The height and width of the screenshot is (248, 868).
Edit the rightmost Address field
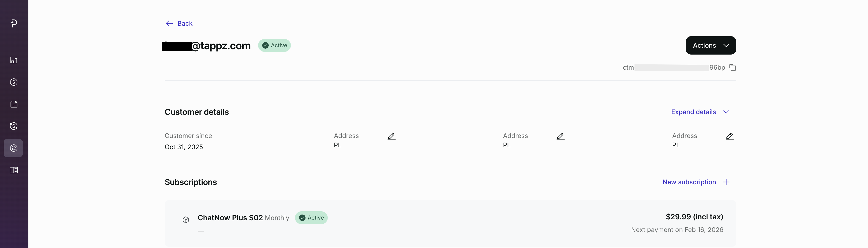(729, 136)
